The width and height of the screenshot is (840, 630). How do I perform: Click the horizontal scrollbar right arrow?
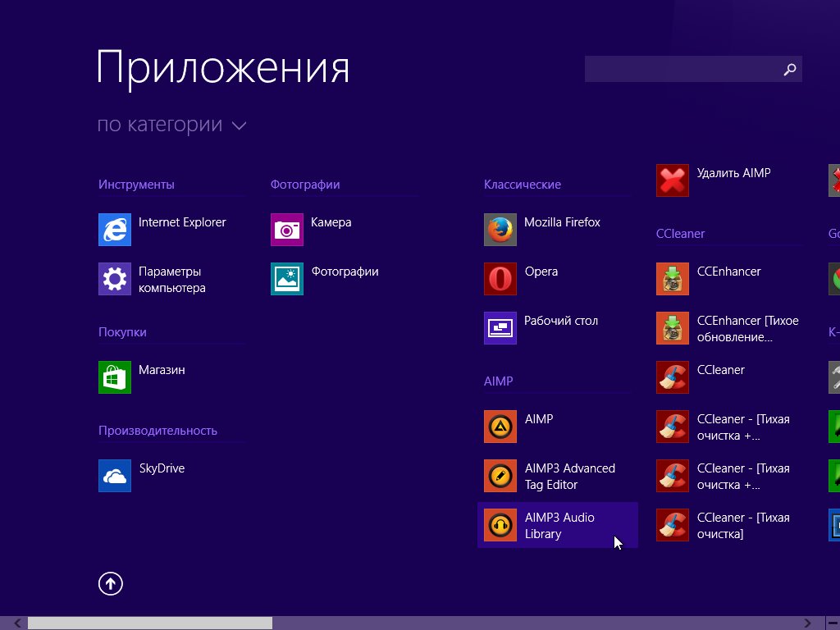808,623
